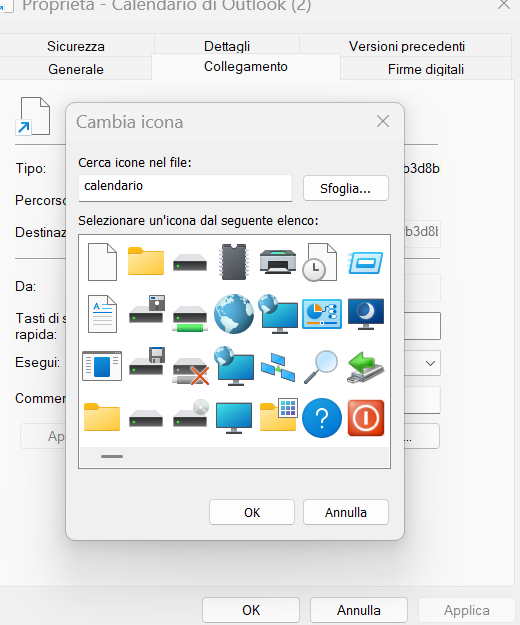Viewport: 520px width, 625px height.
Task: Select the processor chip icon
Action: click(x=234, y=262)
